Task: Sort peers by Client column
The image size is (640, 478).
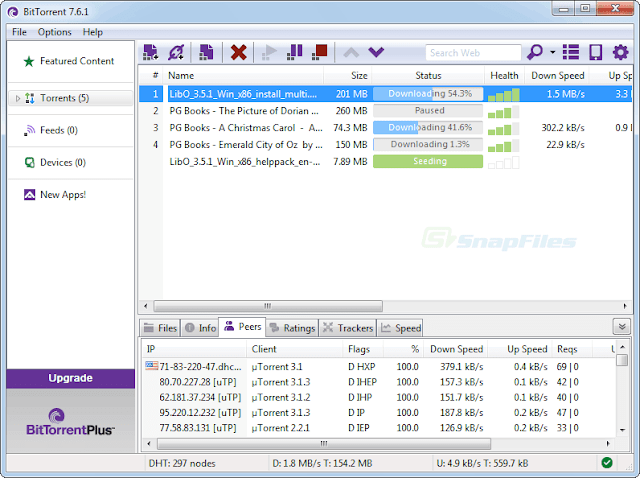Action: click(x=295, y=349)
